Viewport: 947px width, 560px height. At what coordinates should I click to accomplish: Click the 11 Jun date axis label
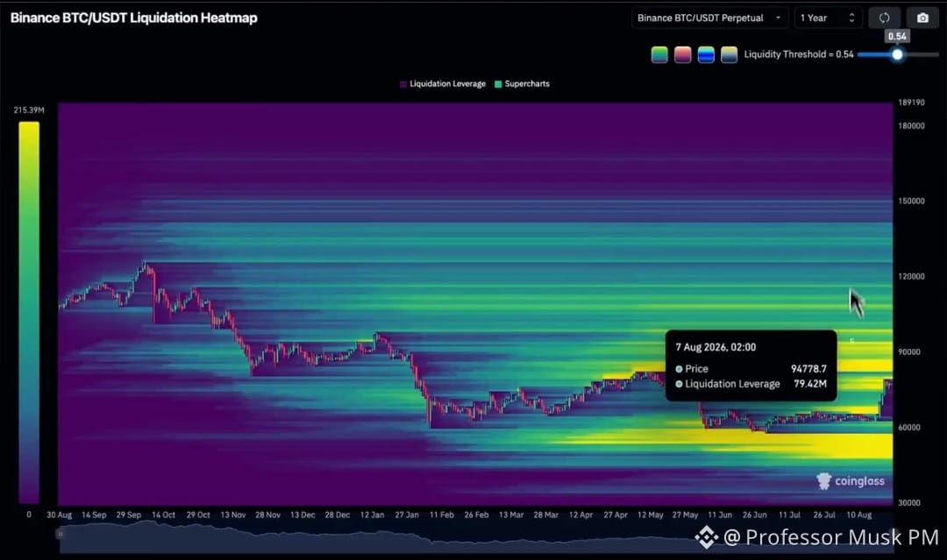tap(720, 514)
